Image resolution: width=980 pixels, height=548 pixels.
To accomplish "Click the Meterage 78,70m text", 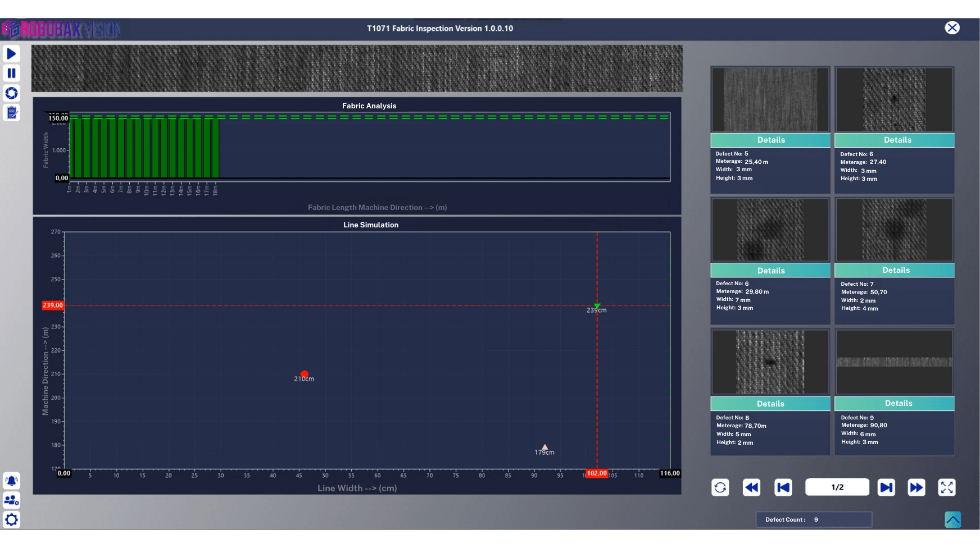I will [741, 426].
